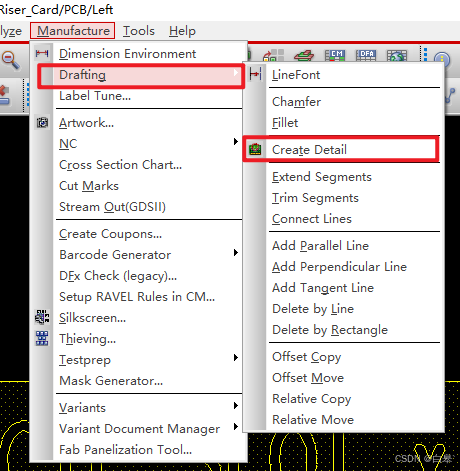Expand the Drafting submenu
460x471 pixels.
pyautogui.click(x=141, y=75)
